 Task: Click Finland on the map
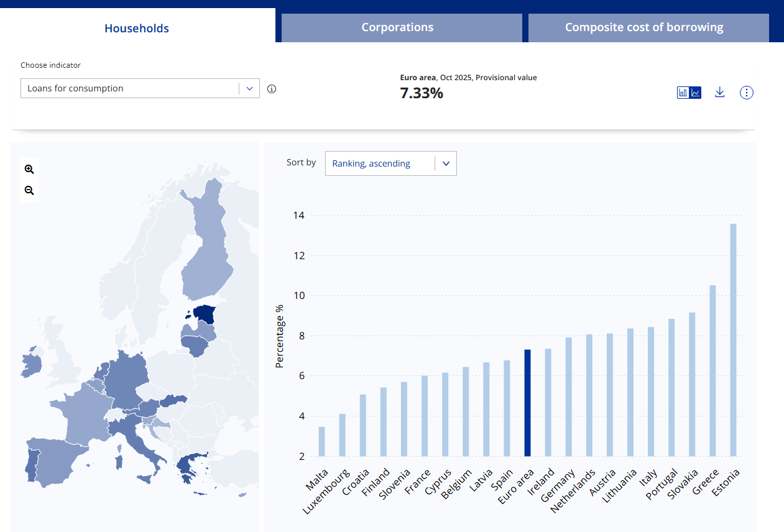(x=208, y=249)
